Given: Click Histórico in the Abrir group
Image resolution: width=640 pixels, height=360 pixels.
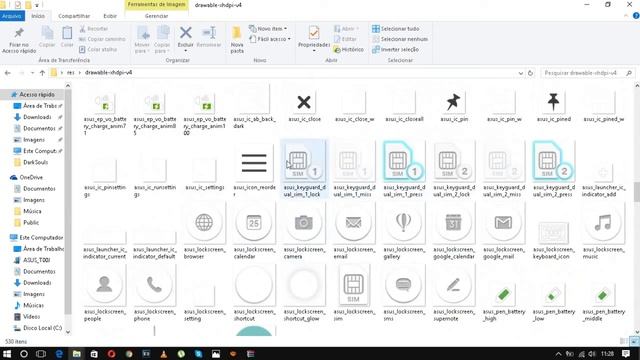Looking at the screenshot, I should click(349, 49).
